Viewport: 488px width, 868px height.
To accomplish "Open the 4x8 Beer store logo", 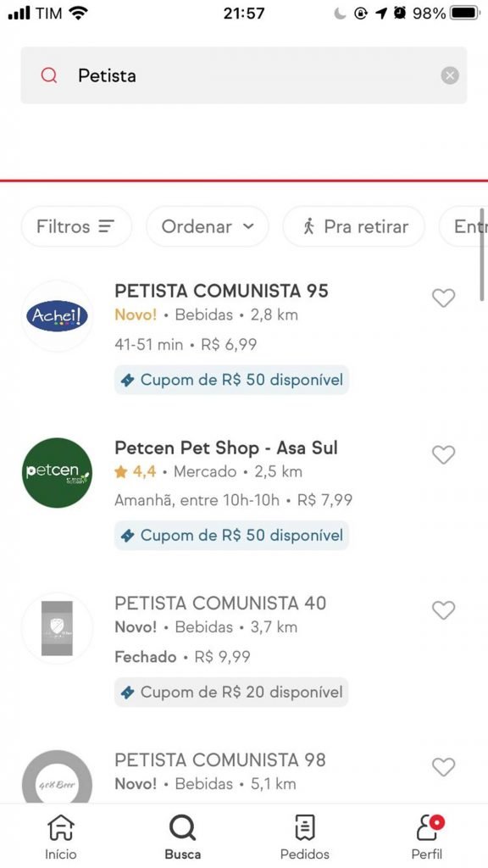I will pyautogui.click(x=57, y=777).
